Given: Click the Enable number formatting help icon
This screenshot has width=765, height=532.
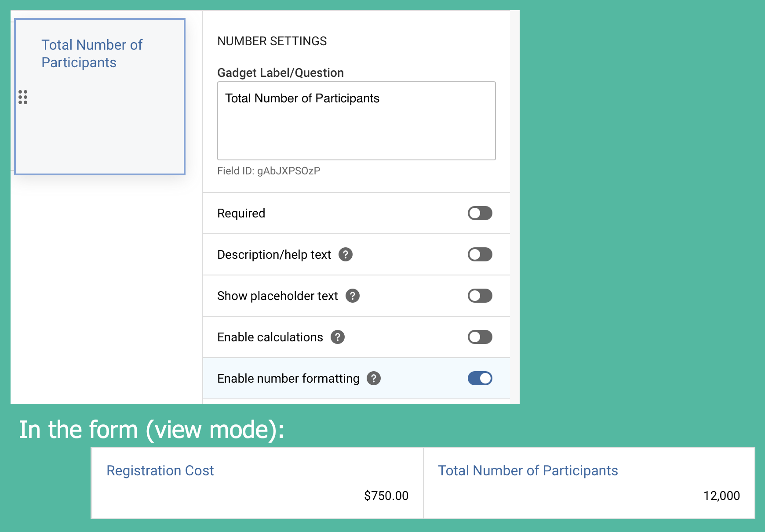Looking at the screenshot, I should click(x=373, y=378).
